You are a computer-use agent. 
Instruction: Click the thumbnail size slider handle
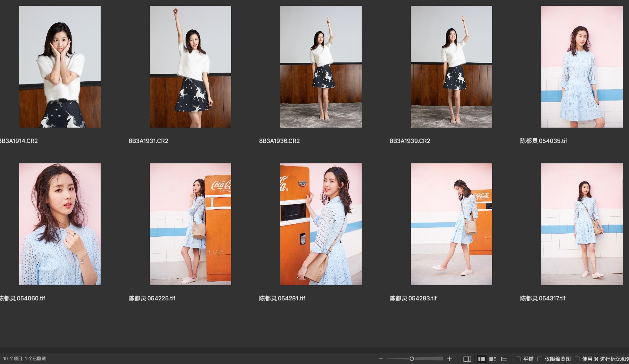click(x=412, y=359)
